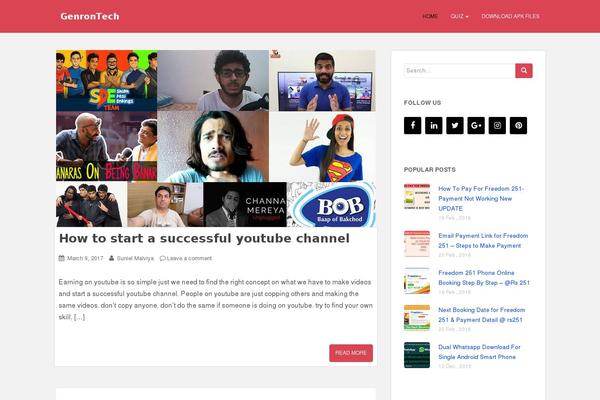Open Dual Whatsapp Download post link
This screenshot has height=400, width=600.
click(x=479, y=352)
